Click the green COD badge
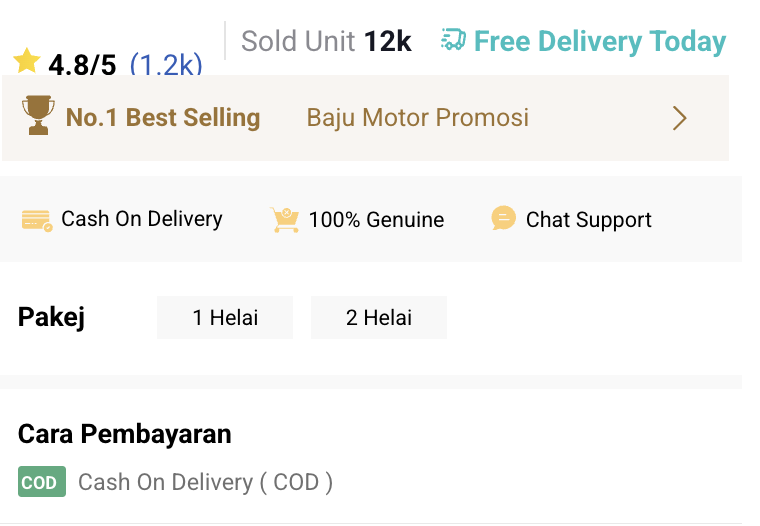 41,482
